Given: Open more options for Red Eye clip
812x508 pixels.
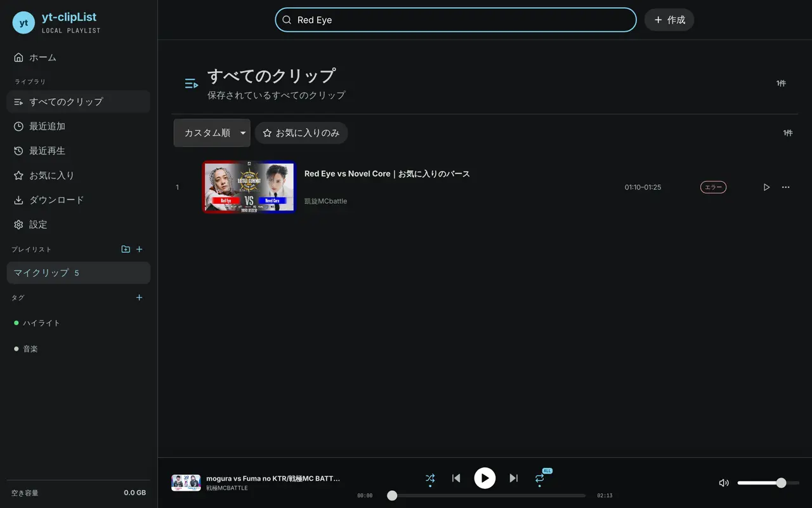Looking at the screenshot, I should 786,187.
